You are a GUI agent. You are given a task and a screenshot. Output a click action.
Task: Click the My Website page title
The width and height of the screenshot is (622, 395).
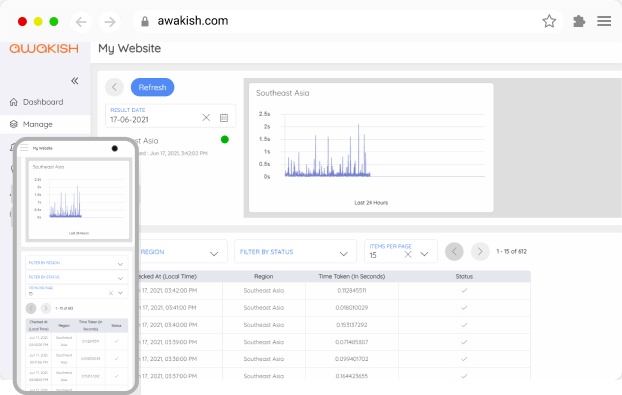129,48
